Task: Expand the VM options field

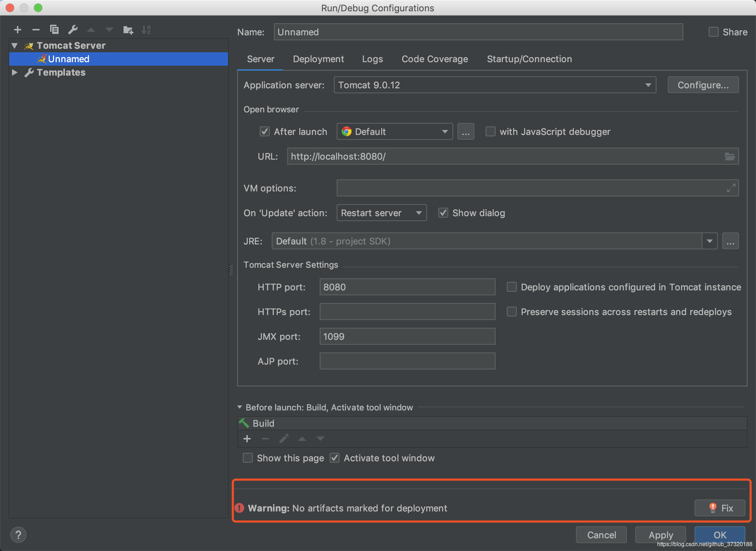Action: [731, 188]
